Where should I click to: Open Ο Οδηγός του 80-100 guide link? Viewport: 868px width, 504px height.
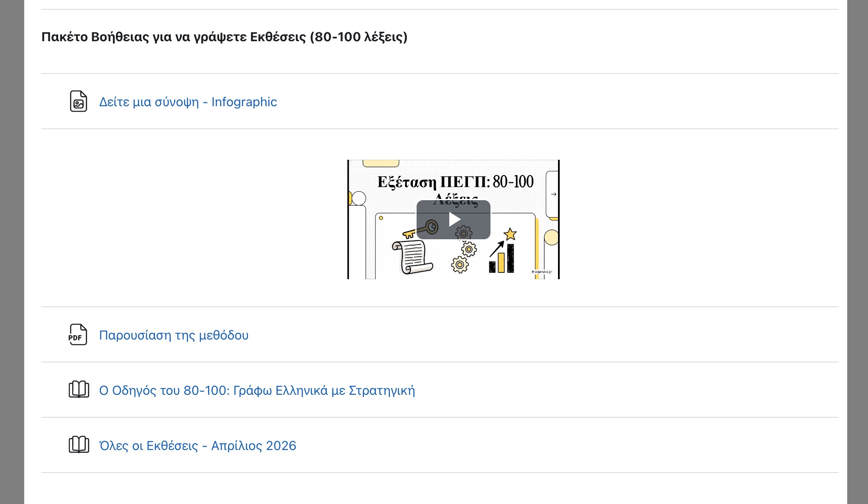point(257,391)
